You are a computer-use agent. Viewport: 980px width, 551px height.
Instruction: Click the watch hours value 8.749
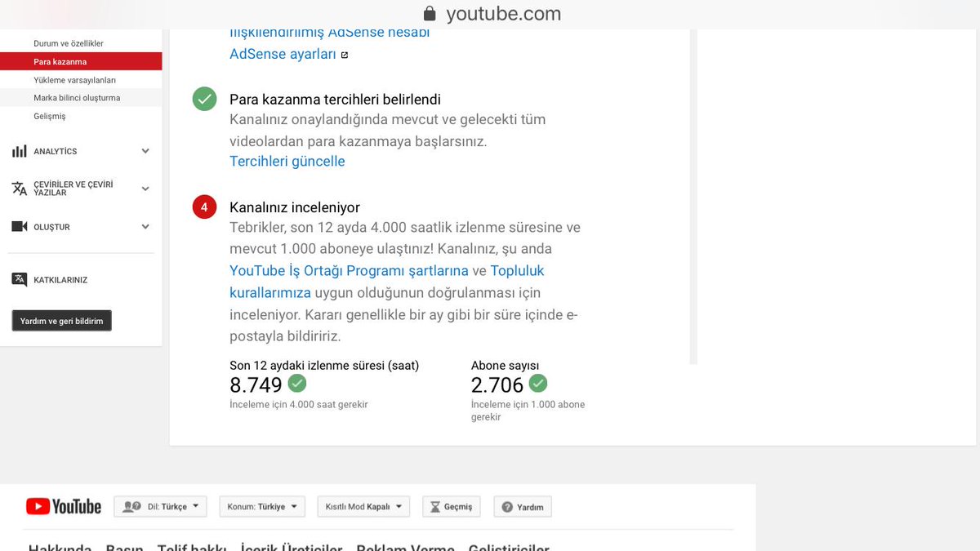pos(256,384)
